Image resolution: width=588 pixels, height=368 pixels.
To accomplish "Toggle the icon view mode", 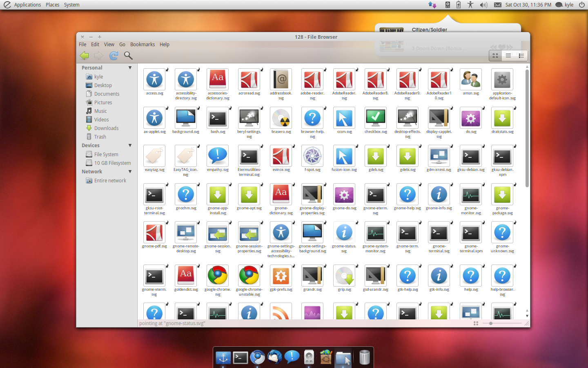I will (495, 56).
